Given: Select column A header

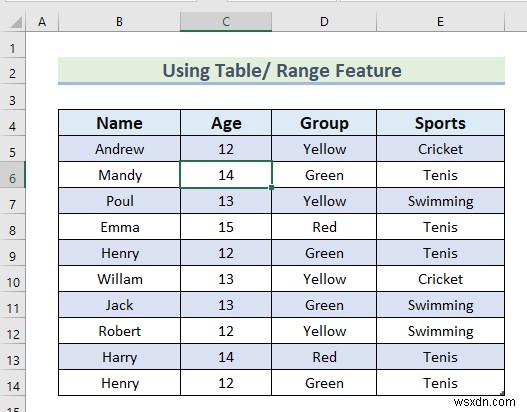Looking at the screenshot, I should (x=42, y=22).
